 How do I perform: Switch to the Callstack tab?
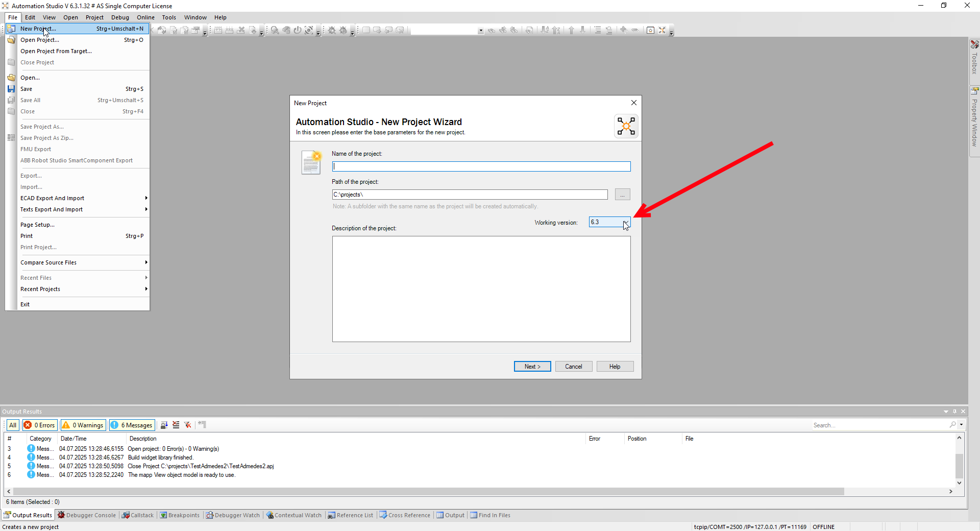[138, 515]
